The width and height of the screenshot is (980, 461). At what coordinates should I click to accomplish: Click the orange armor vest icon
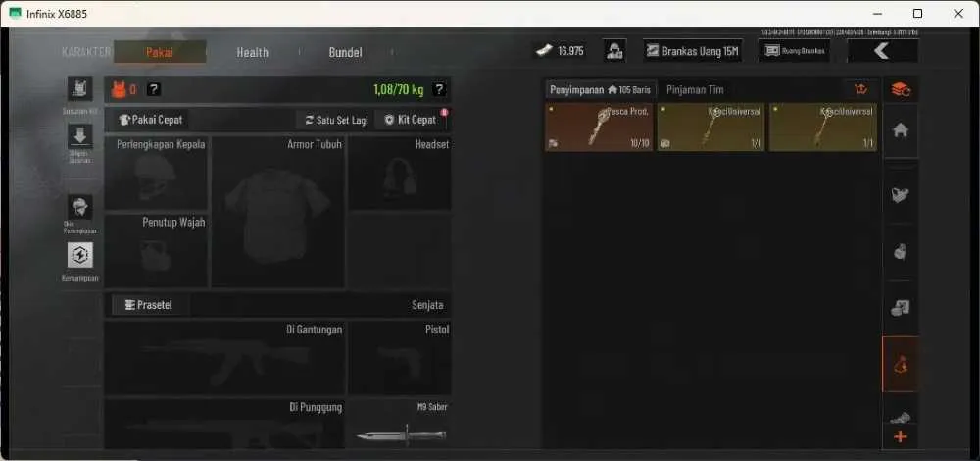point(119,90)
